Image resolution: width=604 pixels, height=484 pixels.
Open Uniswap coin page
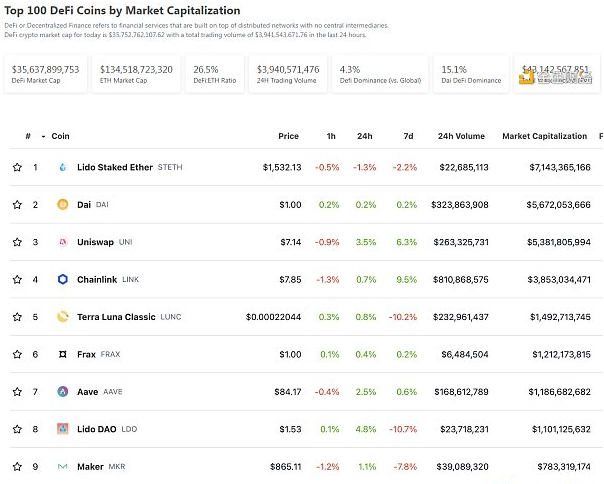[95, 242]
